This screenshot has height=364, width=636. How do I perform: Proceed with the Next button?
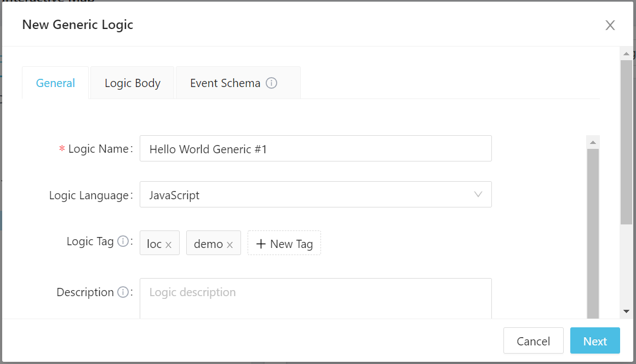click(x=594, y=341)
